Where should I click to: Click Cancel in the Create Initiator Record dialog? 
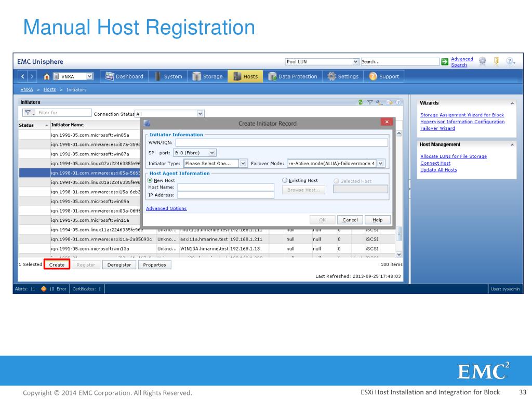pyautogui.click(x=350, y=220)
